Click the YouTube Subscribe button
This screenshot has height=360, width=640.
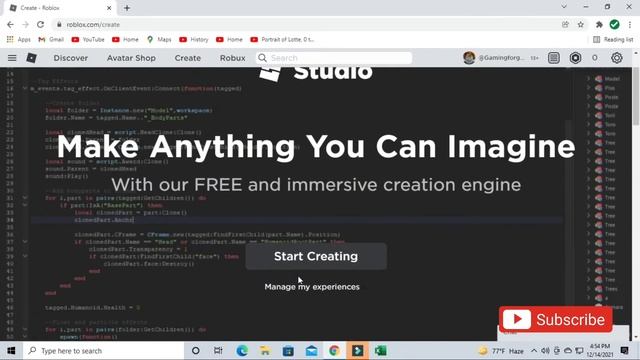[556, 319]
